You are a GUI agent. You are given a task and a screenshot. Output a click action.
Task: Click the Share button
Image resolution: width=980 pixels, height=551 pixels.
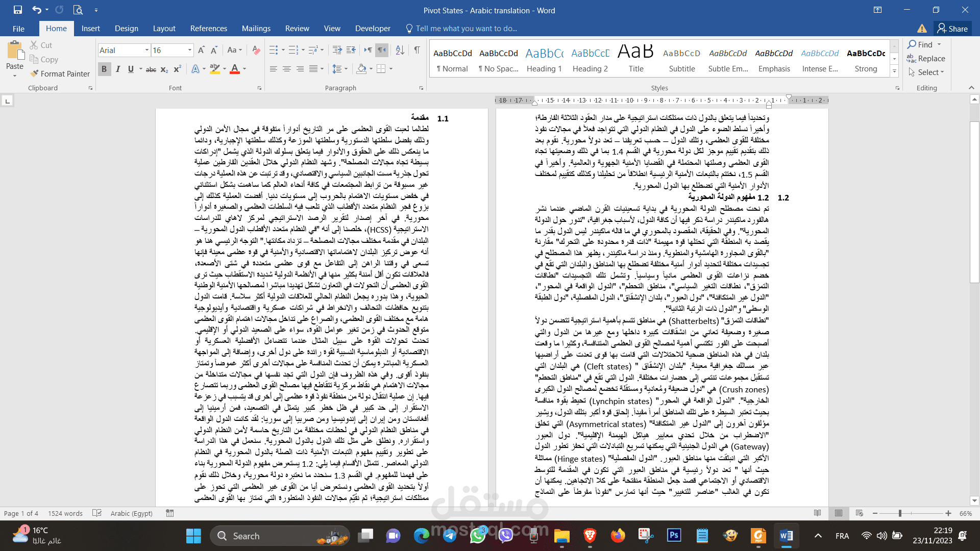pos(952,29)
